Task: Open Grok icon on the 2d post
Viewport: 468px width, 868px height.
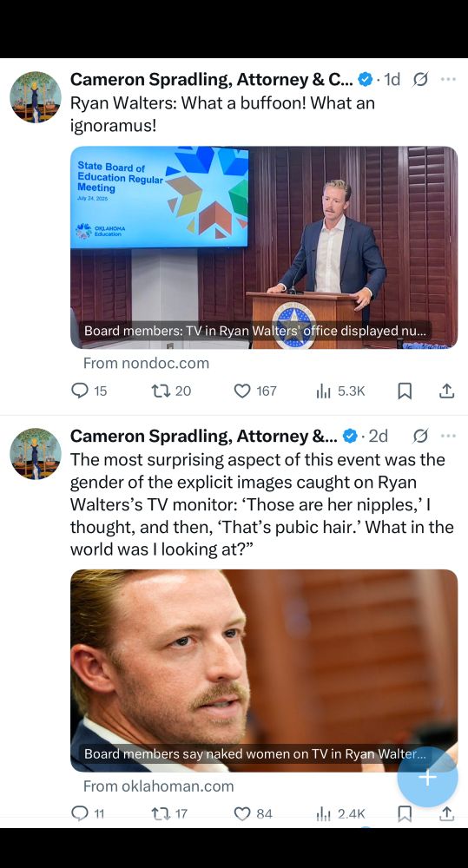Action: click(420, 437)
